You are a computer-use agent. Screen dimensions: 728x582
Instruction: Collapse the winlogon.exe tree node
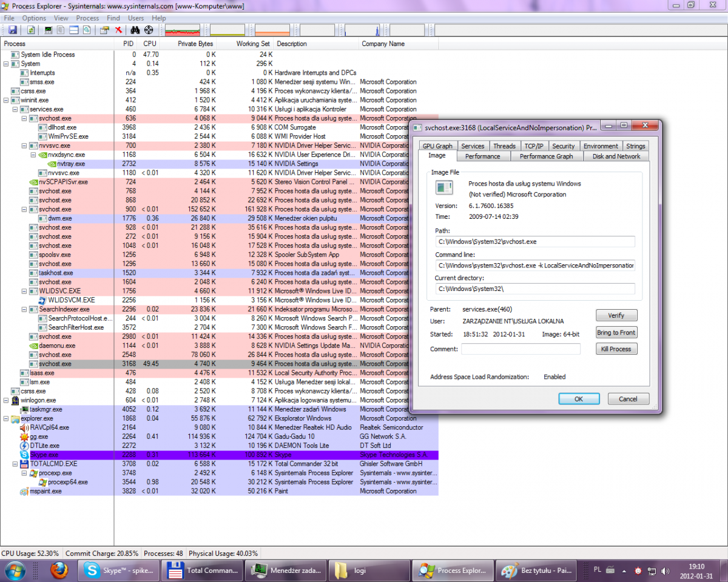6,400
